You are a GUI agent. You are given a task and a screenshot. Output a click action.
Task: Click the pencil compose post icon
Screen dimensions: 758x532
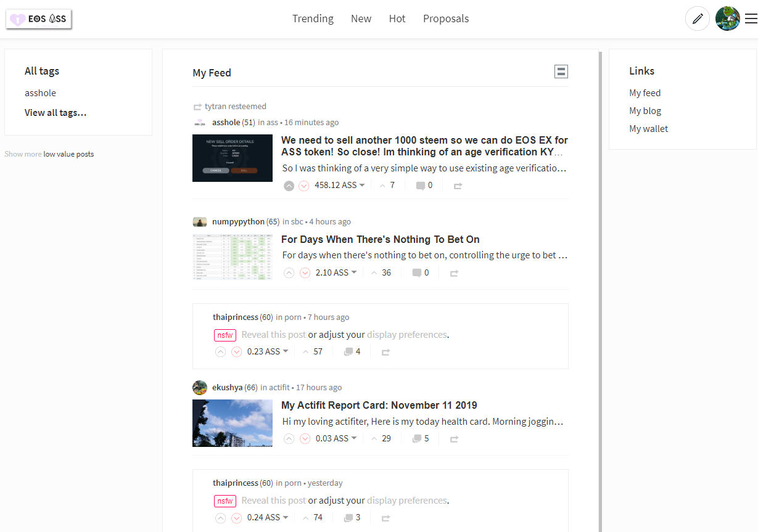(x=697, y=19)
